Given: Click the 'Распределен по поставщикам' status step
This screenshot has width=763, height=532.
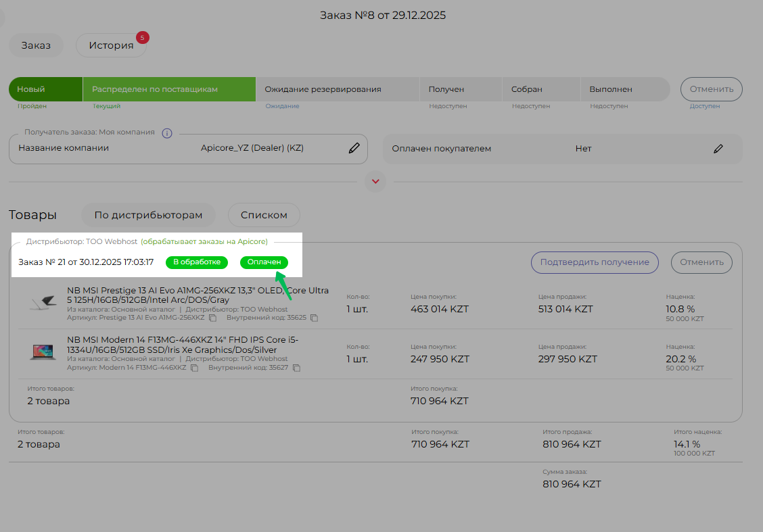Looking at the screenshot, I should [x=169, y=89].
